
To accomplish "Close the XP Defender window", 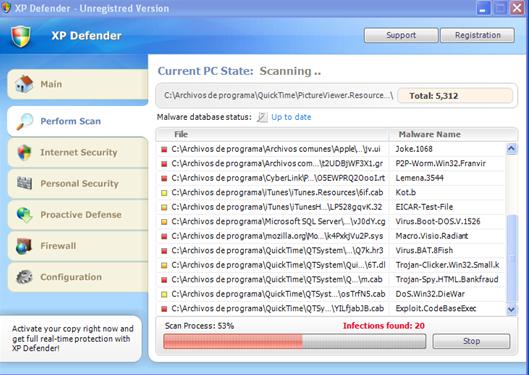I will coord(517,8).
